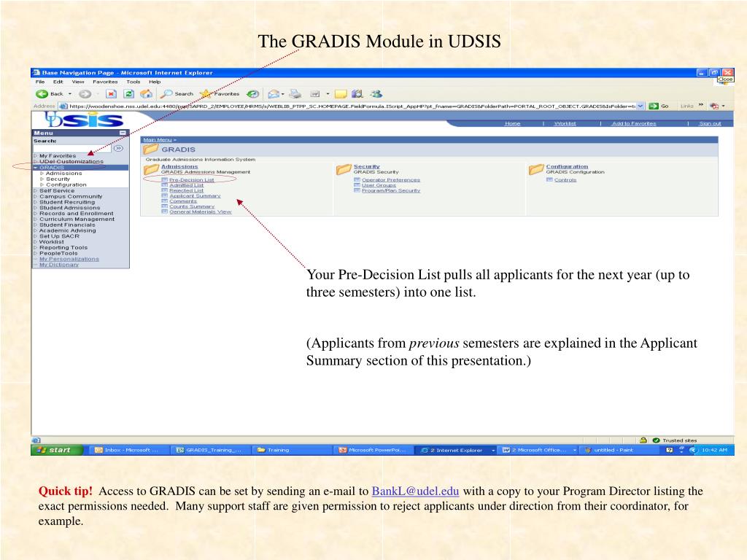
Task: Open the General Materials View link
Action: click(x=201, y=212)
